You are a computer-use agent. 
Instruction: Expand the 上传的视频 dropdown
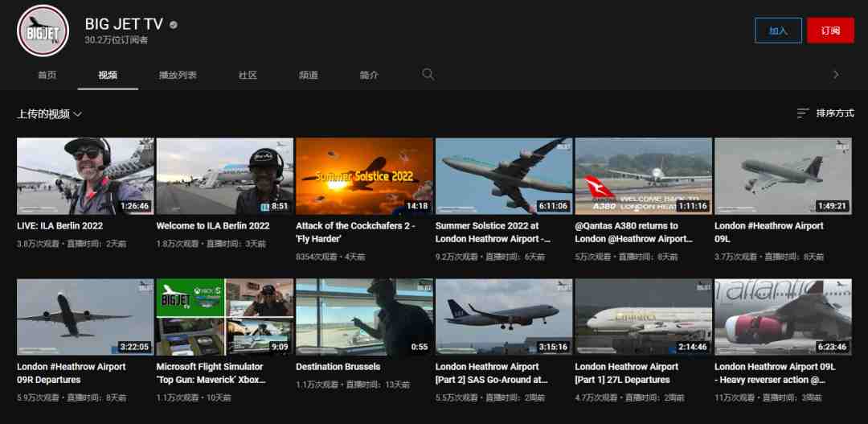click(49, 114)
